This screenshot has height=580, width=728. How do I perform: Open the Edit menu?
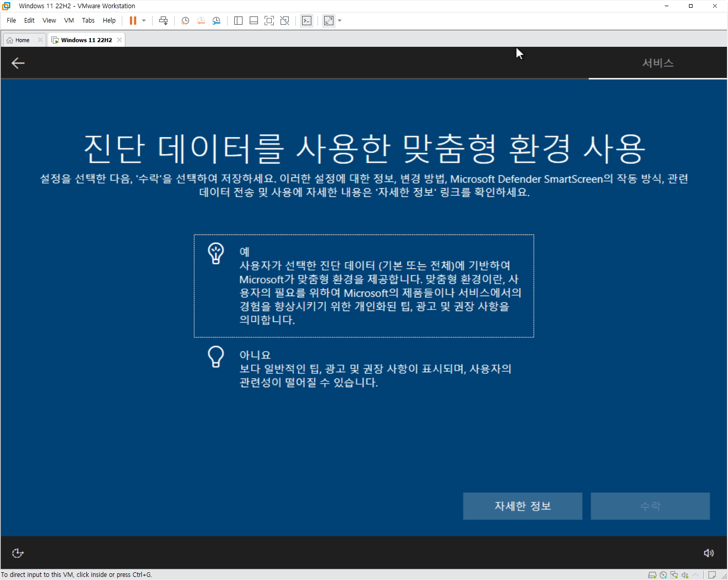[29, 21]
